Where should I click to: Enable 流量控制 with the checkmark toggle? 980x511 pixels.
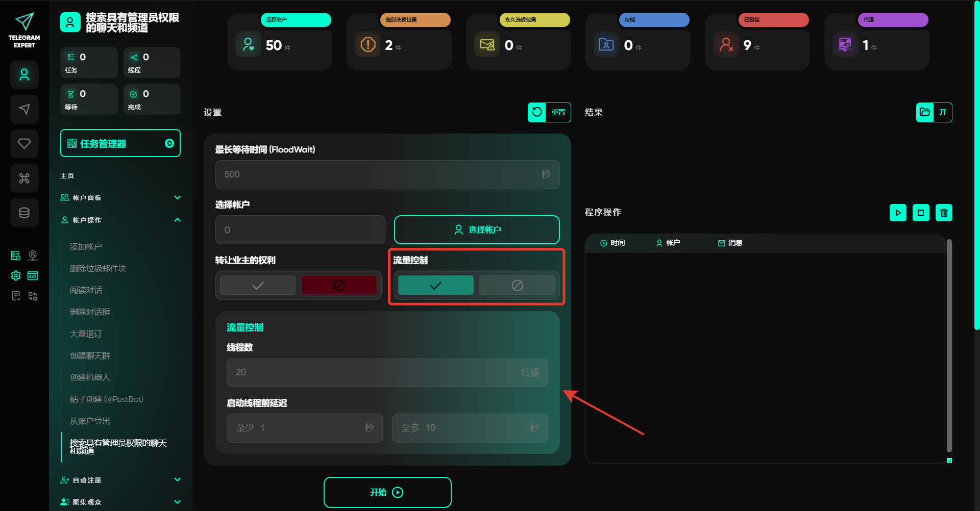435,285
